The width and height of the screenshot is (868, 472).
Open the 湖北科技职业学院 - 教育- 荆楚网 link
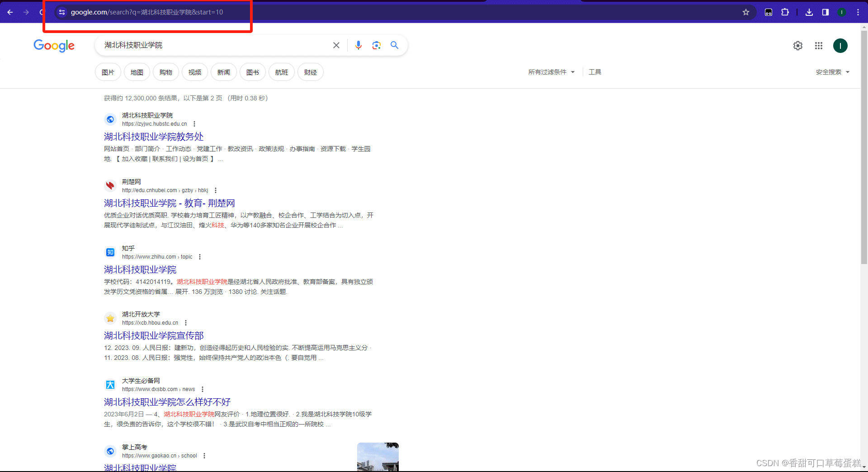click(x=170, y=203)
